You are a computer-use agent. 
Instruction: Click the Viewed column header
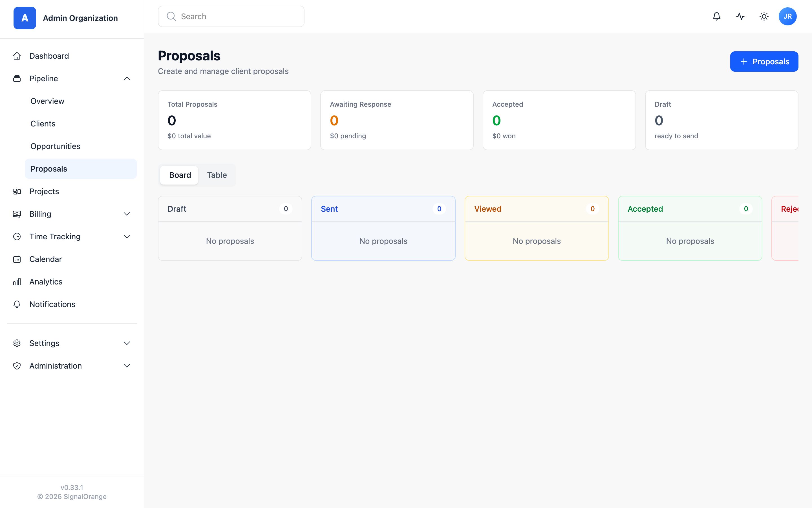pyautogui.click(x=537, y=209)
